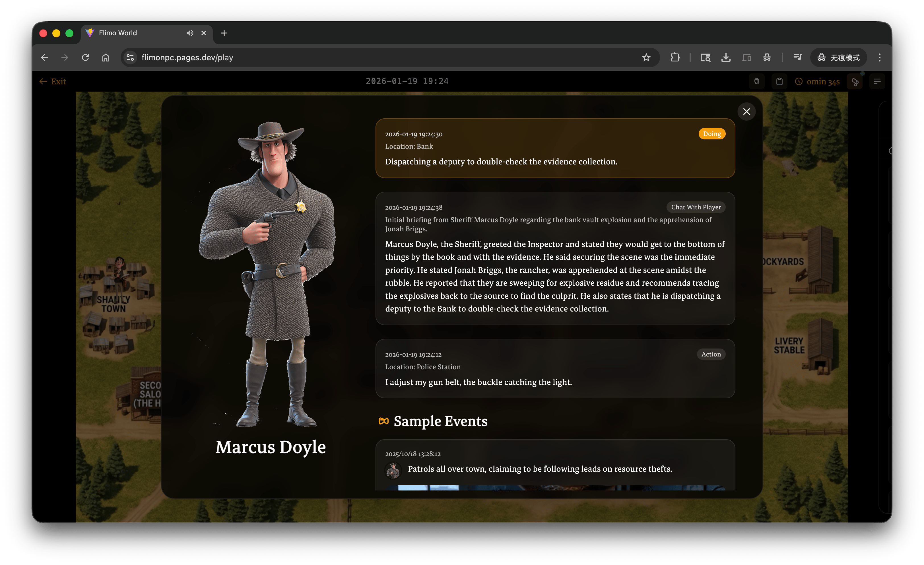
Task: Select the Chat With Player event card
Action: 555,258
